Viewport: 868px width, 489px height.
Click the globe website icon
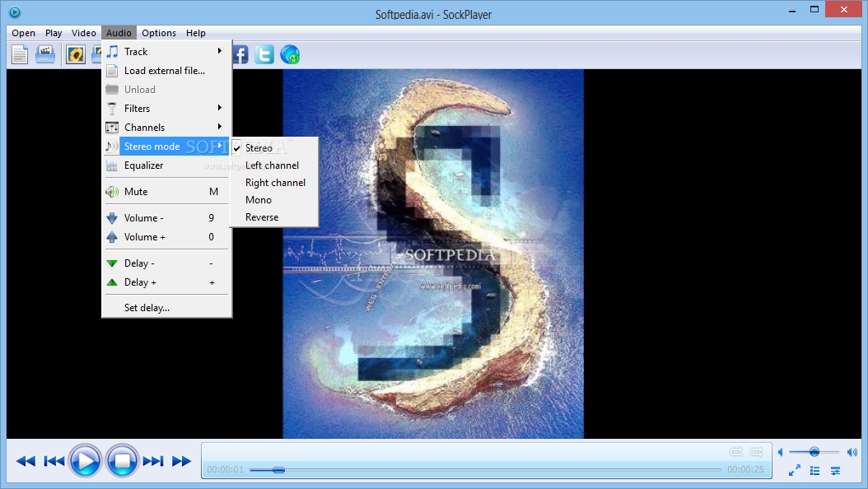[290, 55]
